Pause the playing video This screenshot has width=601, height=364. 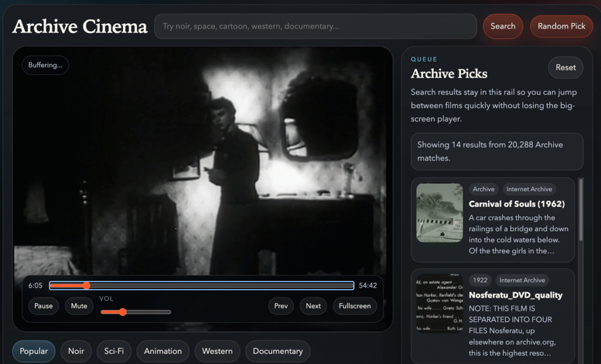pyautogui.click(x=43, y=306)
